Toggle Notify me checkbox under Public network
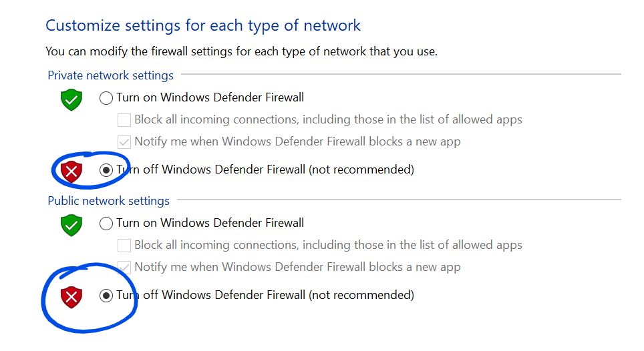 point(124,268)
